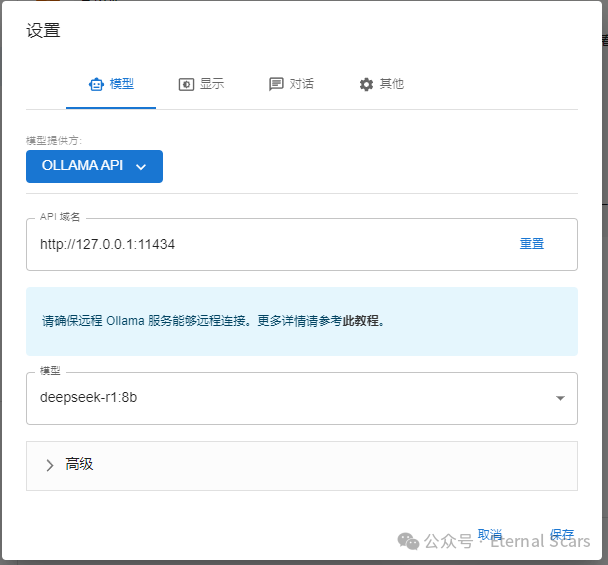
Task: Click the gear icon beside 其他
Action: click(x=366, y=84)
